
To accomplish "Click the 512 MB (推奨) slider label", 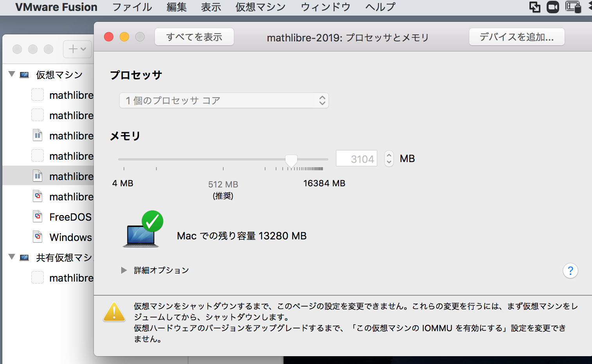I will pyautogui.click(x=223, y=190).
